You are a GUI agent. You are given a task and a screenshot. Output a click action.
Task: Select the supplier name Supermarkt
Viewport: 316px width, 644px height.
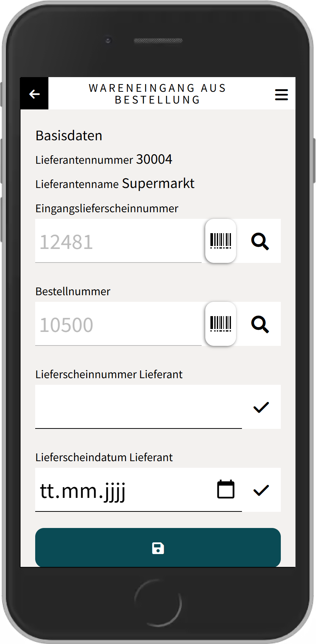pos(158,183)
